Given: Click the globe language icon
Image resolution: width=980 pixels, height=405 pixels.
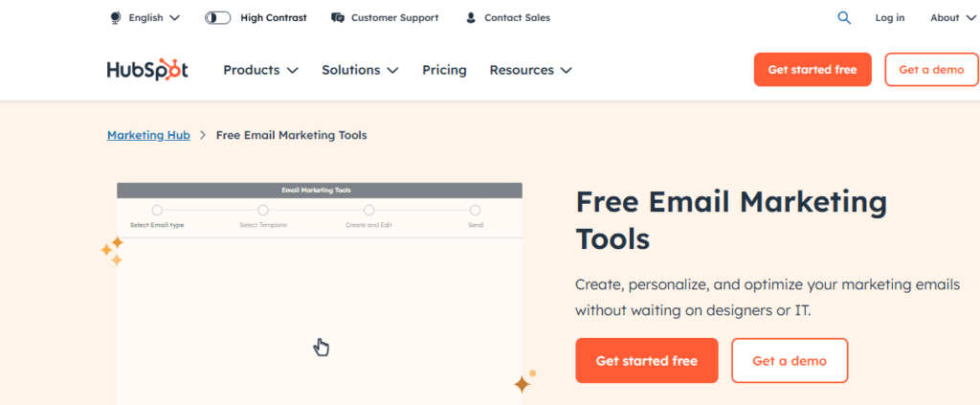Looking at the screenshot, I should pyautogui.click(x=115, y=18).
